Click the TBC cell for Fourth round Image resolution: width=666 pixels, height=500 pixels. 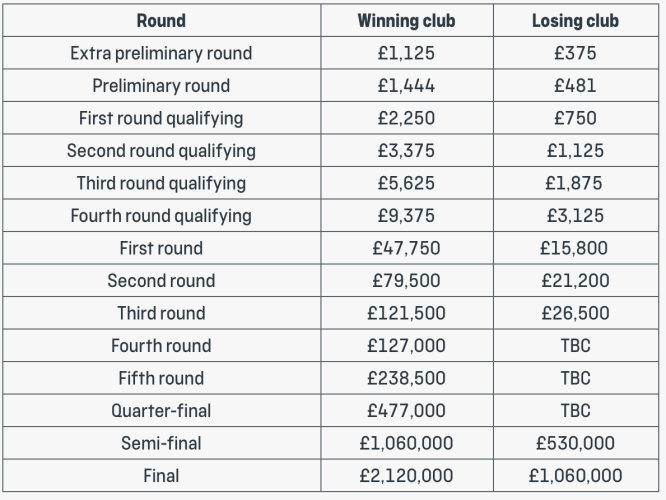click(575, 346)
